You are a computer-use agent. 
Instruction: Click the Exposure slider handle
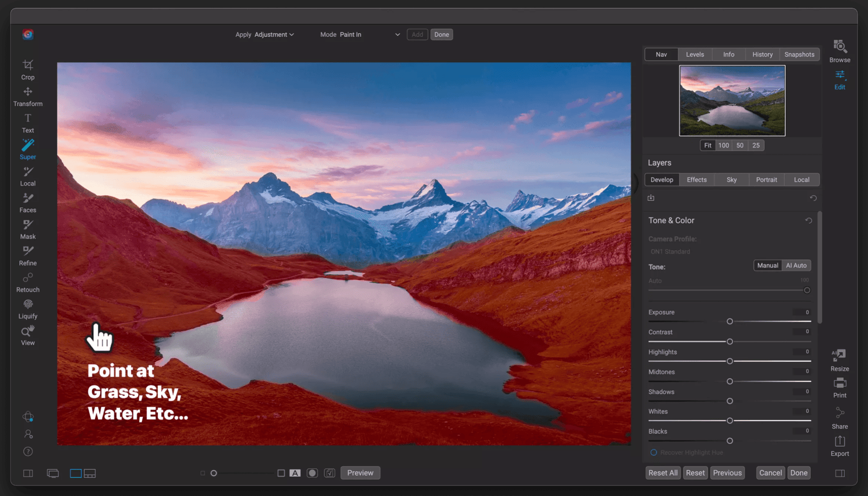coord(730,322)
